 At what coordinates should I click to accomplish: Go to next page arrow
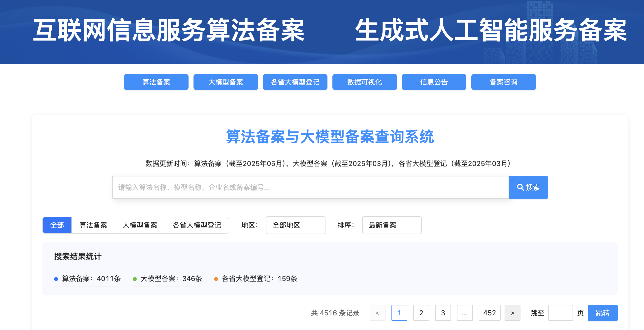click(512, 313)
